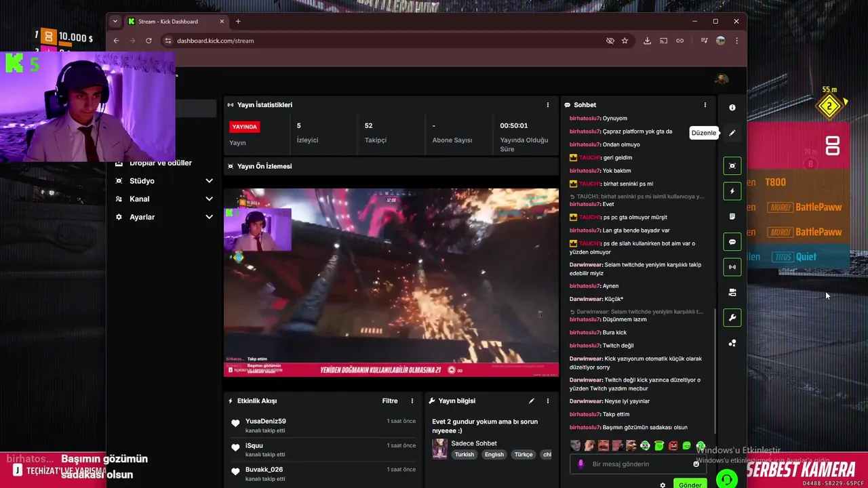Open the emoji picker in the chat input
868x488 pixels.
point(696,464)
